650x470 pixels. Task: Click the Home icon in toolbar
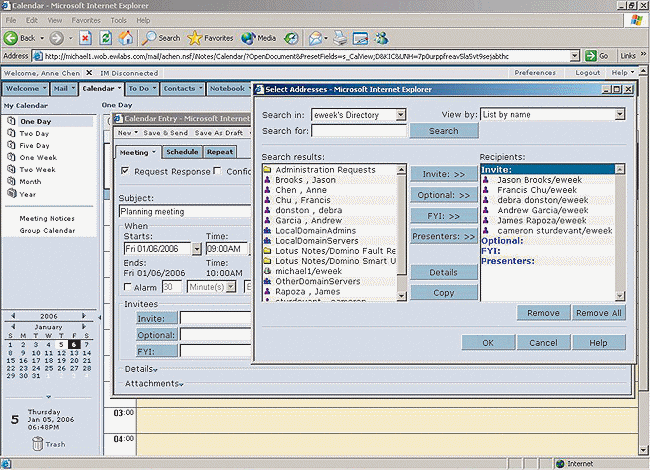click(126, 38)
